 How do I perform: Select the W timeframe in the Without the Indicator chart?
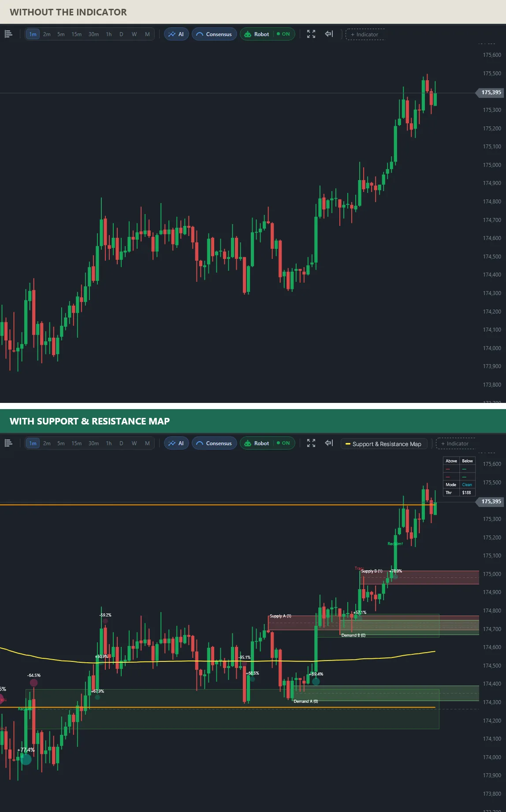134,34
